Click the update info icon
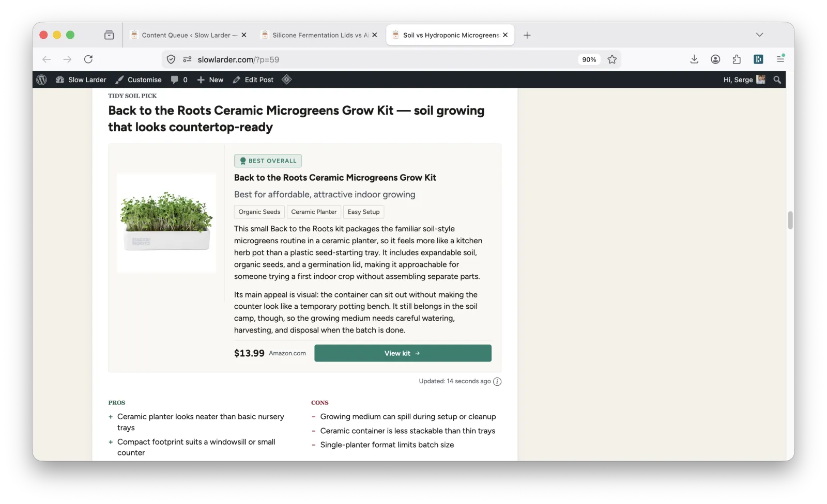Screen dimensions: 827x504 pos(497,382)
